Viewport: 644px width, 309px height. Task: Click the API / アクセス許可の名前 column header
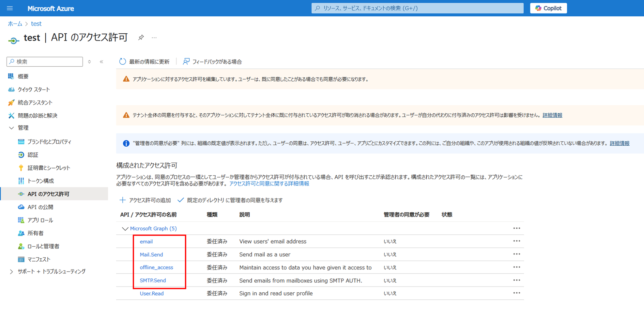click(148, 215)
